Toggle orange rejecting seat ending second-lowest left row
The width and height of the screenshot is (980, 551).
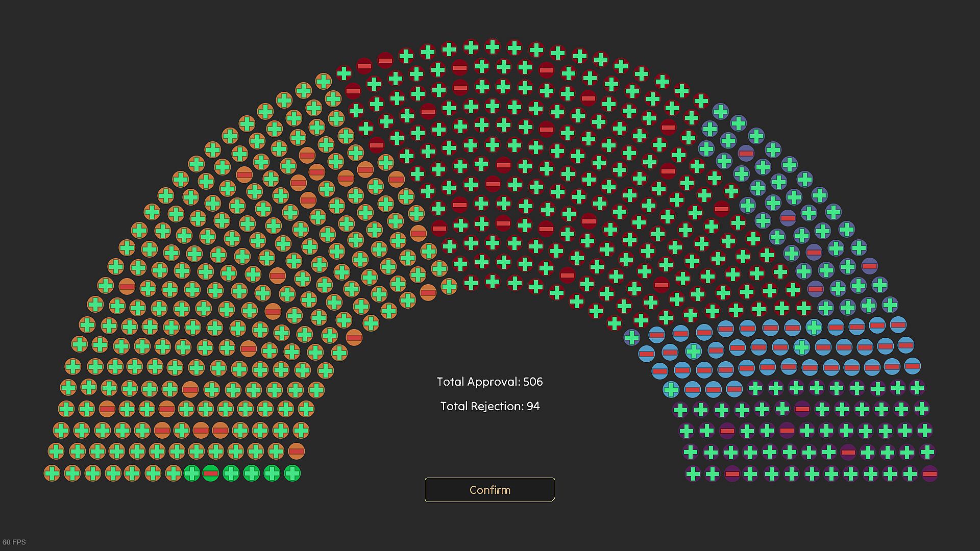(x=296, y=452)
